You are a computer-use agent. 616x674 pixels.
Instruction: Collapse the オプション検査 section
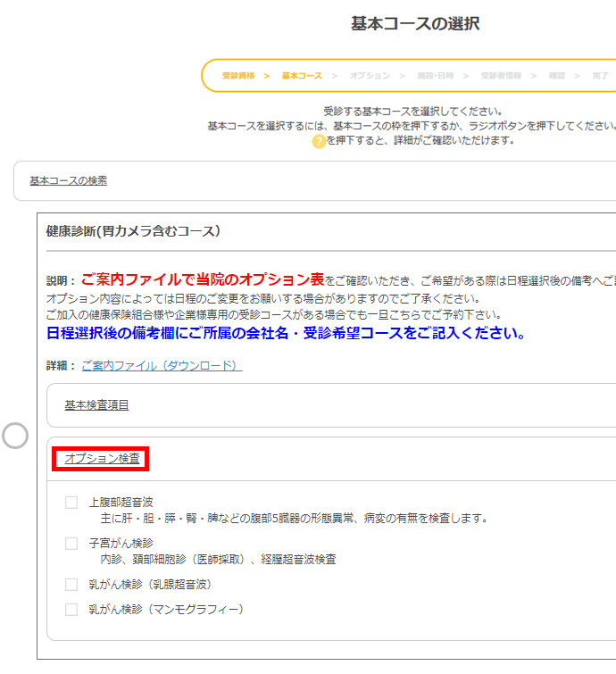[103, 459]
